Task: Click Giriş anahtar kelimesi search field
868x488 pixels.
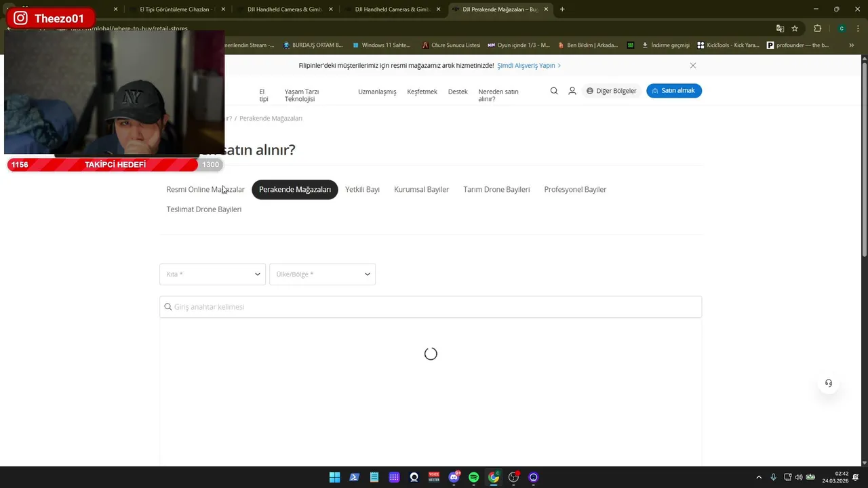Action: (x=431, y=307)
